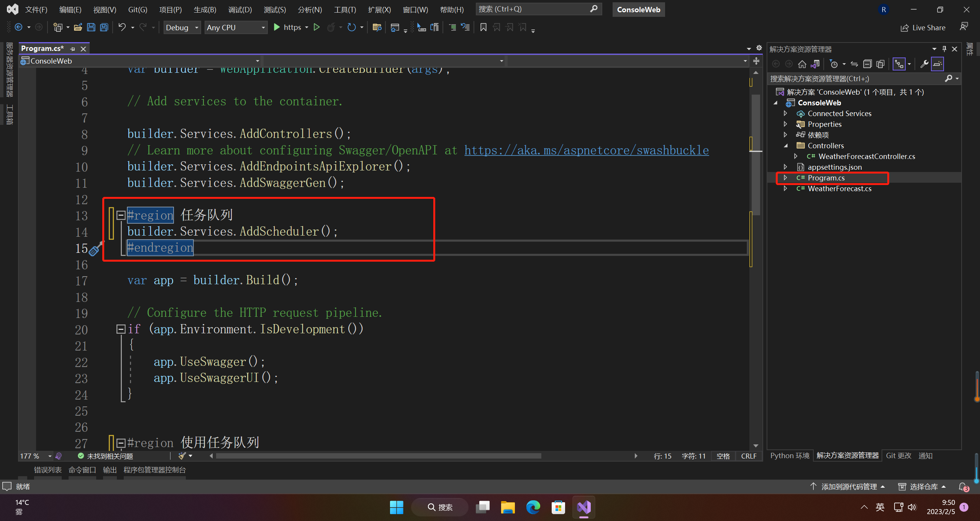This screenshot has width=980, height=521.
Task: Open the Properties wrench icon in Solution Explorer
Action: click(x=924, y=64)
